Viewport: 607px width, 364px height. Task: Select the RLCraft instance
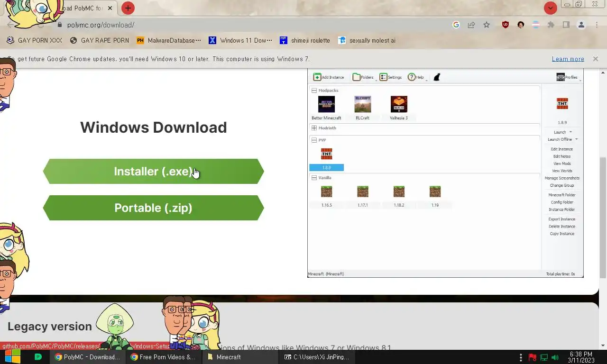click(x=362, y=108)
